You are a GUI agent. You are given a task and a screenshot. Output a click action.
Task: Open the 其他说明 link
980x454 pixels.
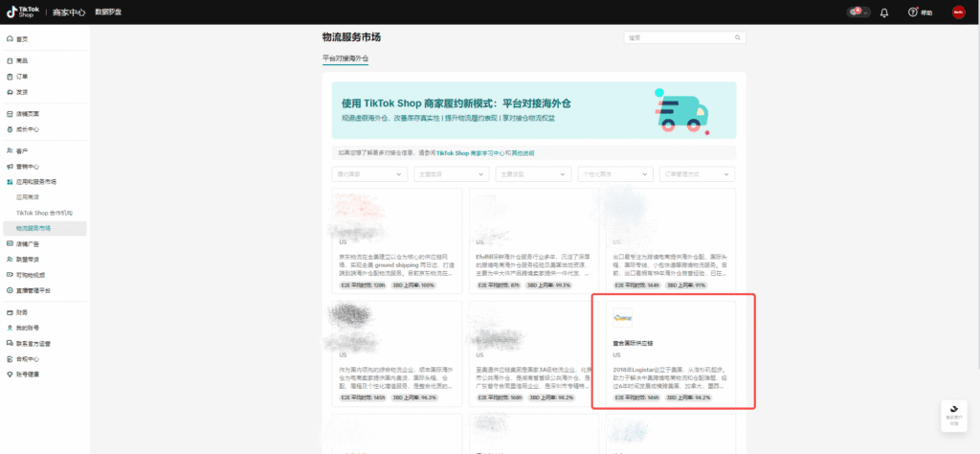pyautogui.click(x=523, y=152)
